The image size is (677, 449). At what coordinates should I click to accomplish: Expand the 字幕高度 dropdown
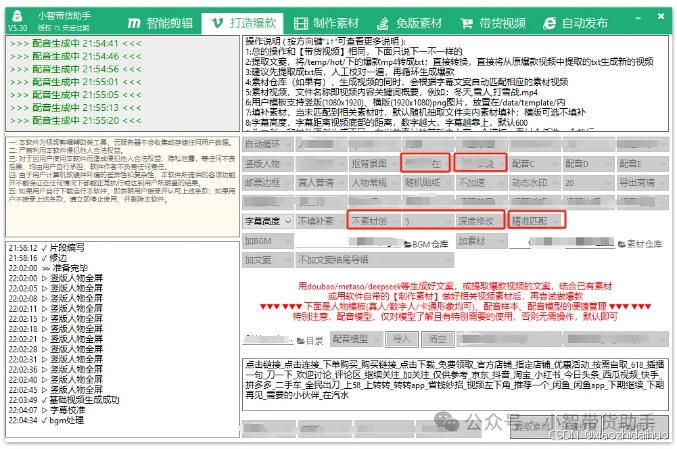click(x=268, y=221)
